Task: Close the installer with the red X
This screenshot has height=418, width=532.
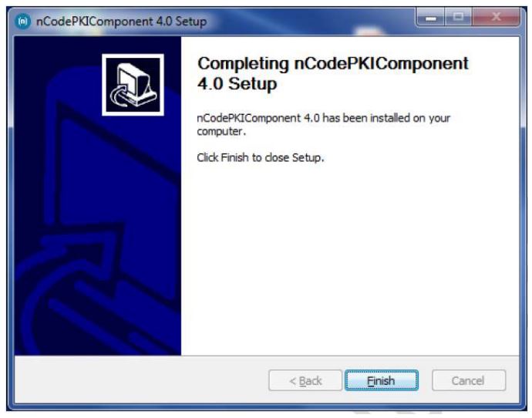Action: pyautogui.click(x=496, y=17)
